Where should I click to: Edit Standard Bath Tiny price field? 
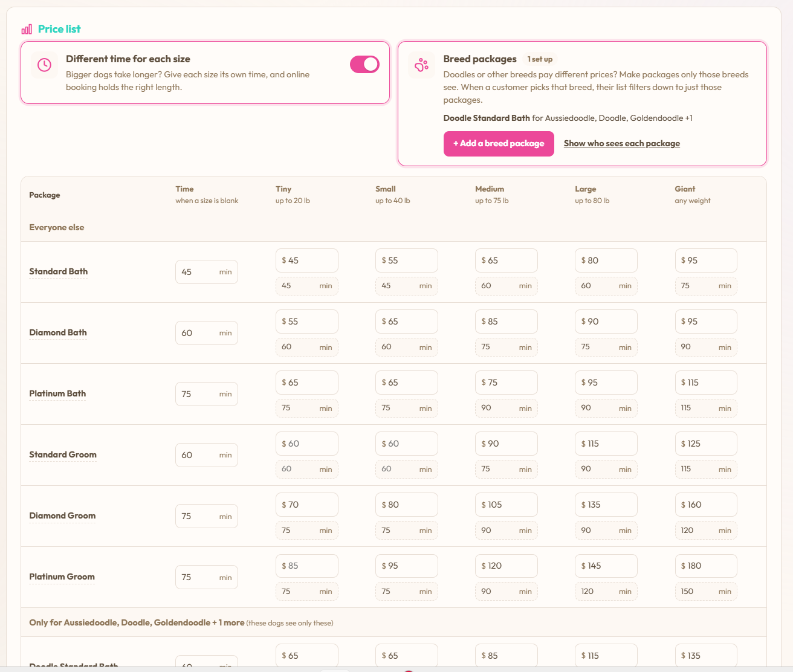coord(307,260)
